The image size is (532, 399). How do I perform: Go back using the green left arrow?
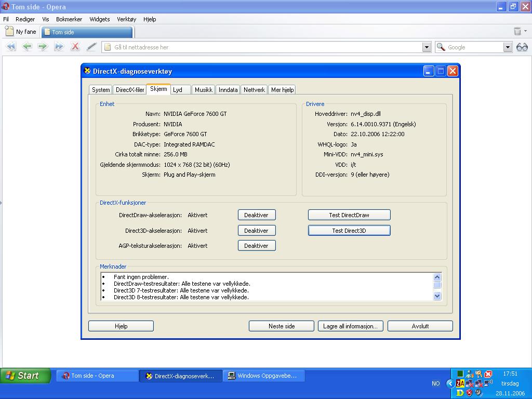pos(27,46)
